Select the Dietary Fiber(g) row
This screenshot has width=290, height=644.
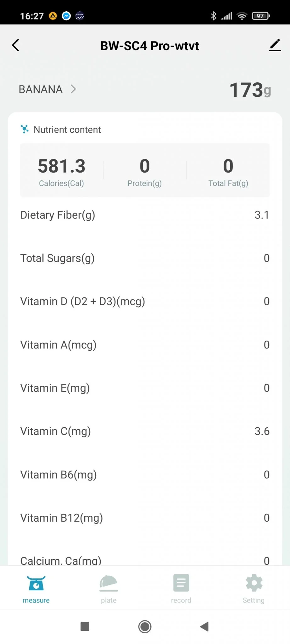[x=145, y=215]
